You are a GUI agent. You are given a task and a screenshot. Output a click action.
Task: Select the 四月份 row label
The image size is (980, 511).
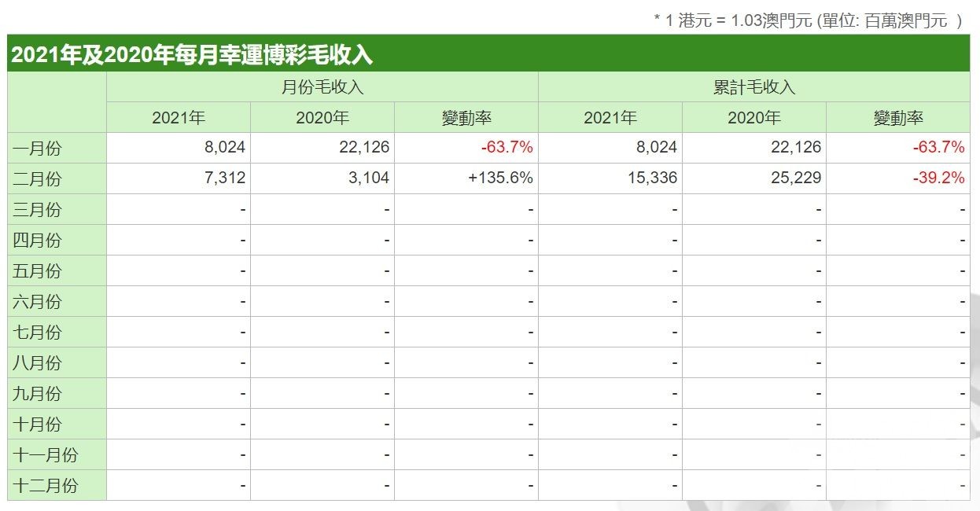(x=37, y=240)
